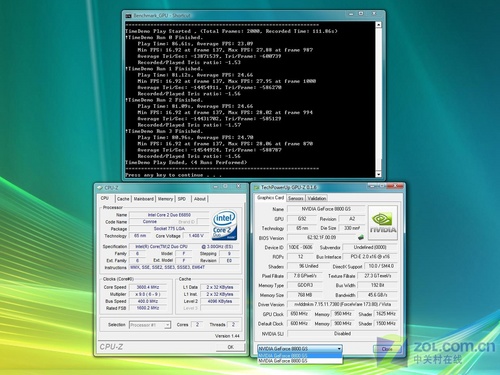Viewport: 500px width, 375px height.
Task: Click the Level 2 cache value 4096 KBytes
Action: click(220, 301)
